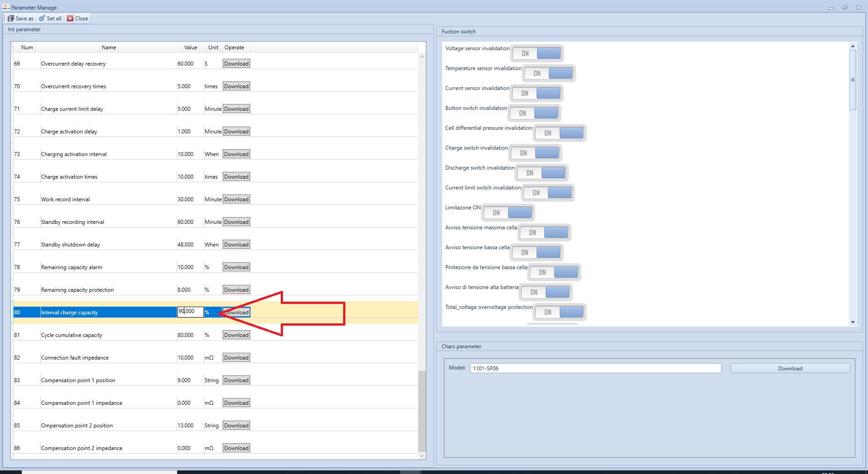Image resolution: width=868 pixels, height=474 pixels.
Task: Restore down the Parameter Manage window
Action: pyautogui.click(x=844, y=8)
